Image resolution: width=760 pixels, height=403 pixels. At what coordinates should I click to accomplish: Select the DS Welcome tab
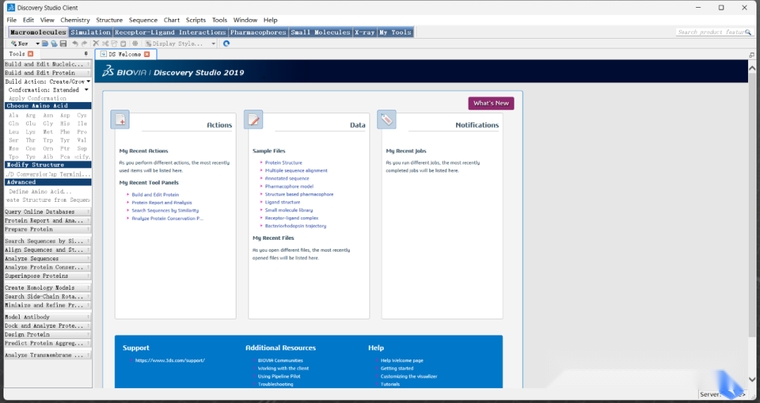coord(125,54)
